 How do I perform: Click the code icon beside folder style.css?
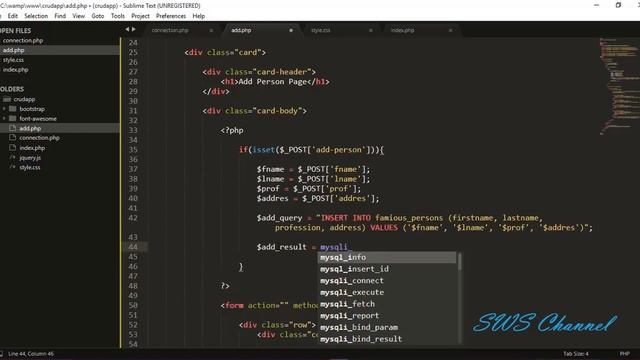(x=13, y=167)
